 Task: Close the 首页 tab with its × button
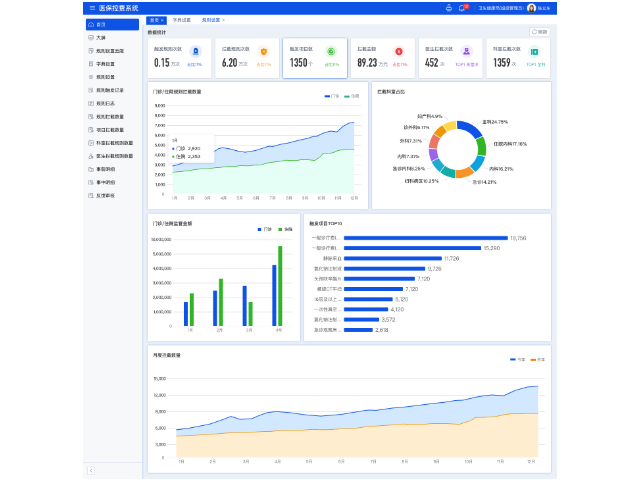[x=163, y=20]
